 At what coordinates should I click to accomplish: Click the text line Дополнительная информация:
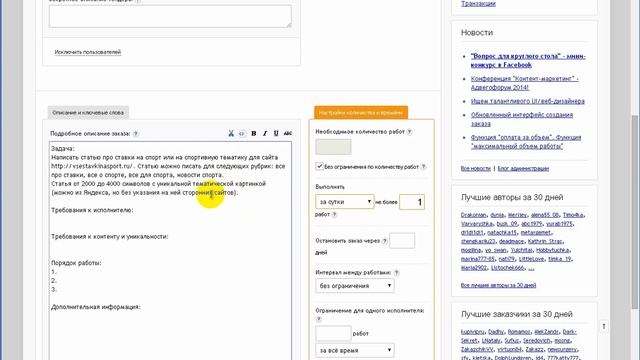coord(96,307)
